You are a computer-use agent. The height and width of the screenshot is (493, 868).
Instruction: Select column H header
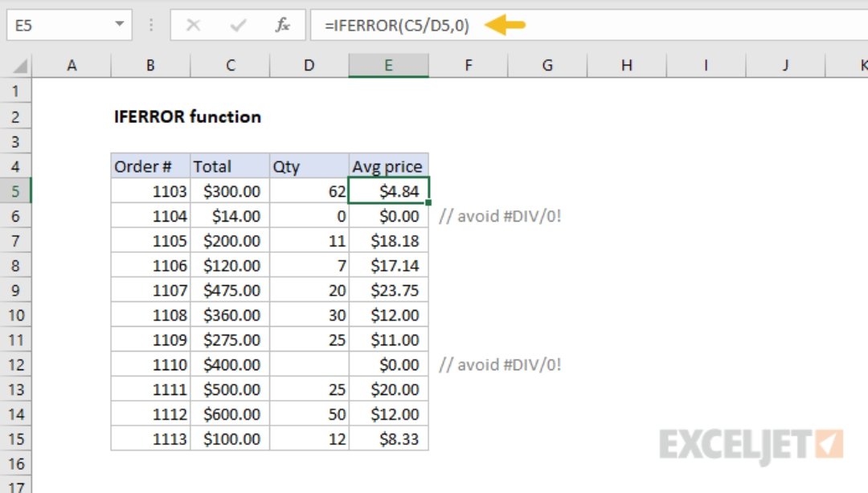626,66
